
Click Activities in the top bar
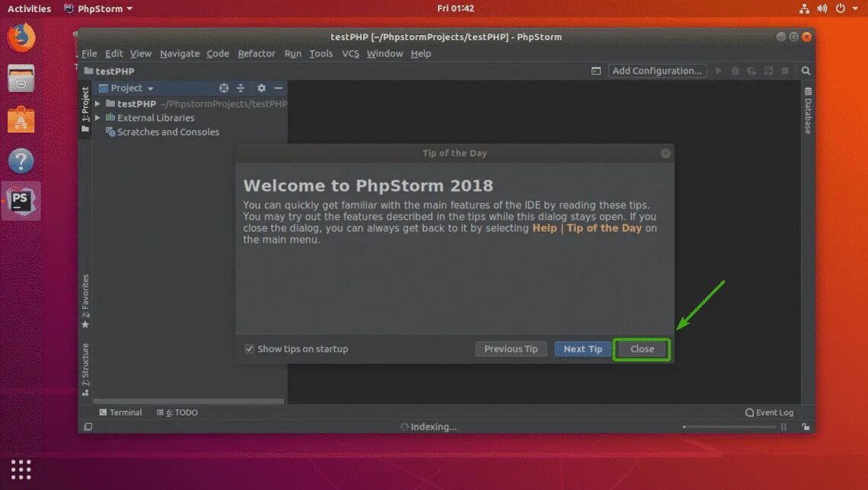(x=30, y=8)
